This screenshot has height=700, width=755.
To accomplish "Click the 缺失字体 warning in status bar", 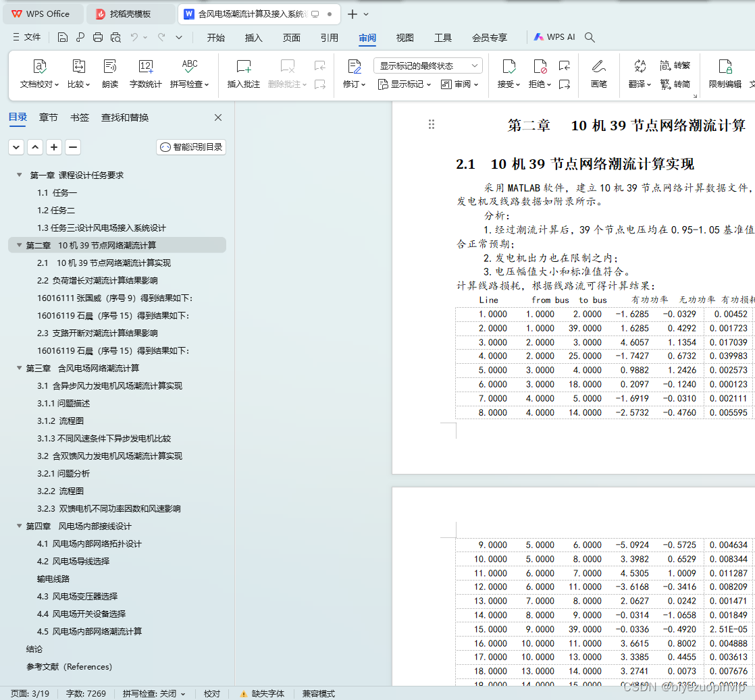I will (x=263, y=693).
